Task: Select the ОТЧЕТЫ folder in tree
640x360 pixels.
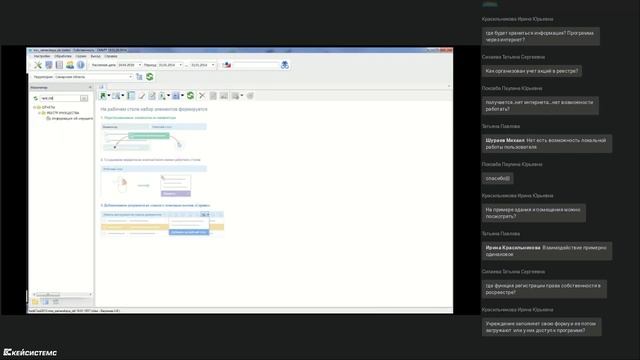Action: point(48,107)
